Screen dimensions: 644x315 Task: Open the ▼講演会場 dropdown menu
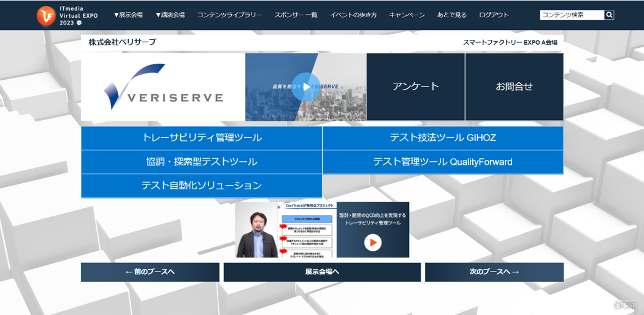(170, 15)
